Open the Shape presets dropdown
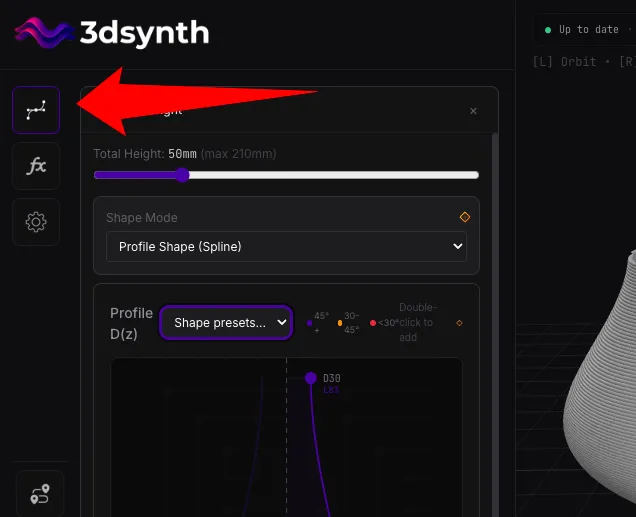636x517 pixels. (x=226, y=322)
